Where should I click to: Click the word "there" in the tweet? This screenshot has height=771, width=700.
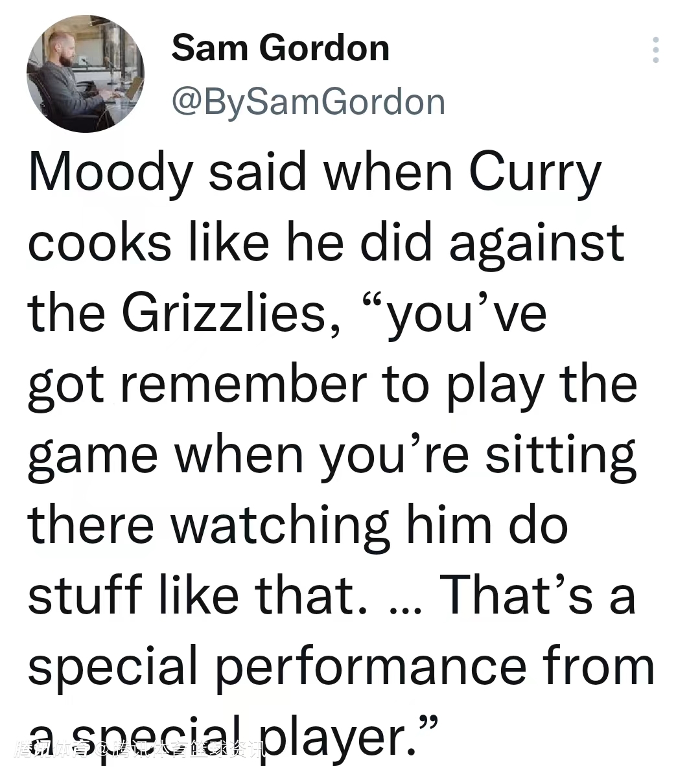tap(90, 525)
